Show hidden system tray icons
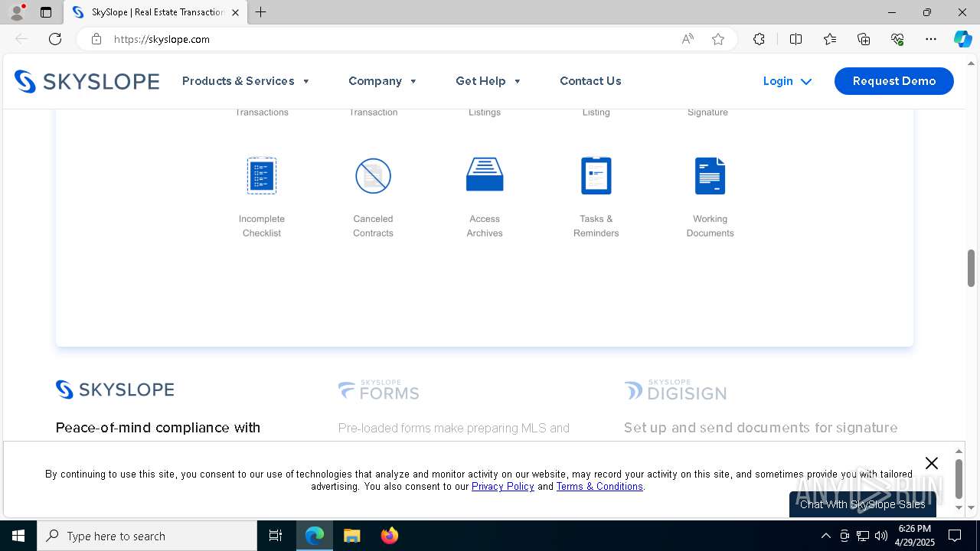980x551 pixels. tap(825, 536)
